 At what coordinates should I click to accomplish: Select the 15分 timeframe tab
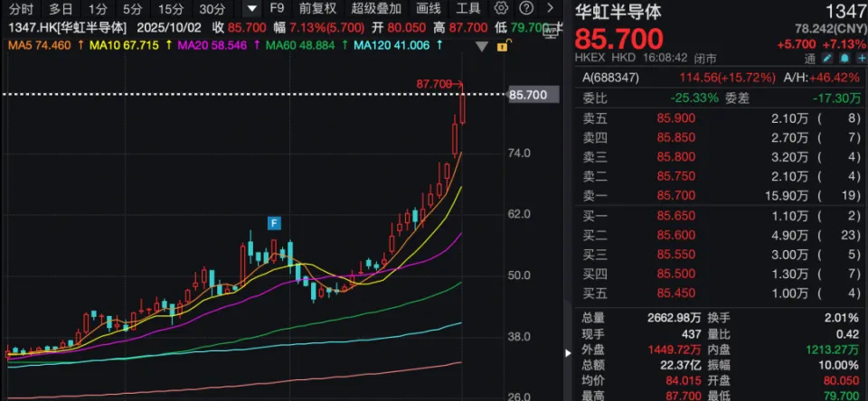pos(170,9)
